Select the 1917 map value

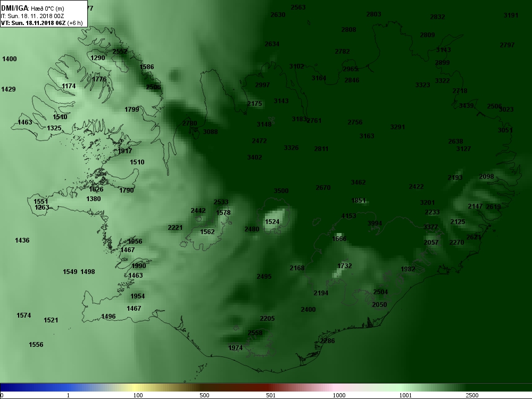[x=125, y=151]
